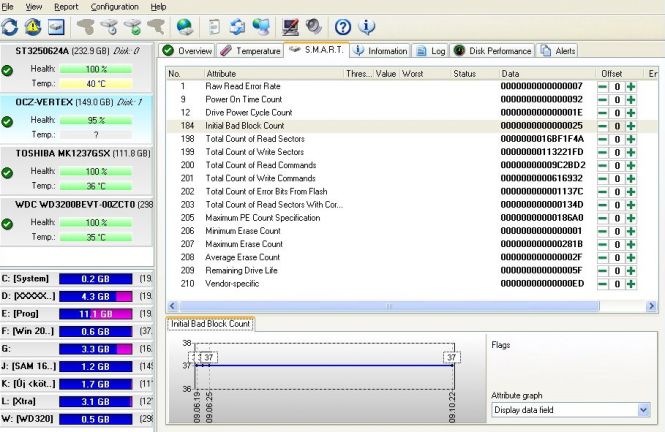The height and width of the screenshot is (432, 665).
Task: Select the Initial Bad Block Count graph tab
Action: click(210, 324)
